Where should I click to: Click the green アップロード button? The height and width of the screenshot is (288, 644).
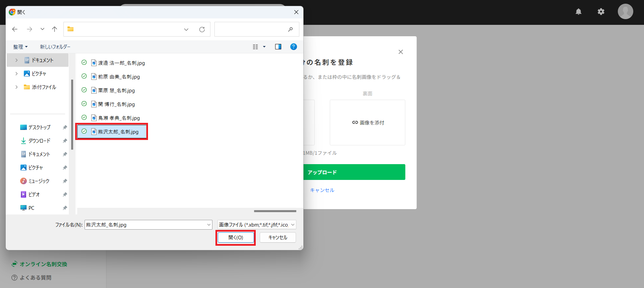(x=354, y=172)
